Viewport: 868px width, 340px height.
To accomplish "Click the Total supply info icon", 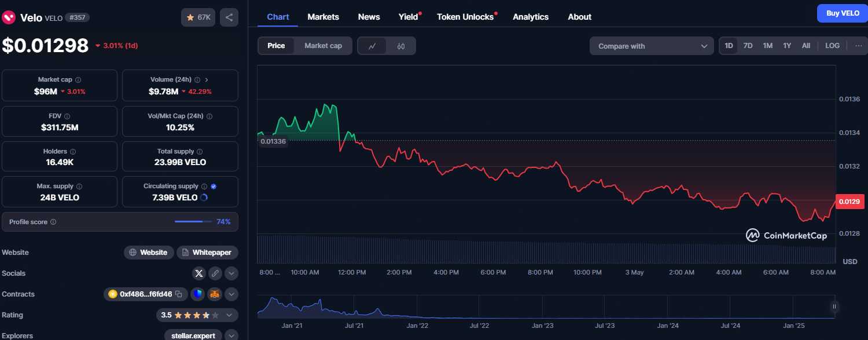I will tap(200, 152).
